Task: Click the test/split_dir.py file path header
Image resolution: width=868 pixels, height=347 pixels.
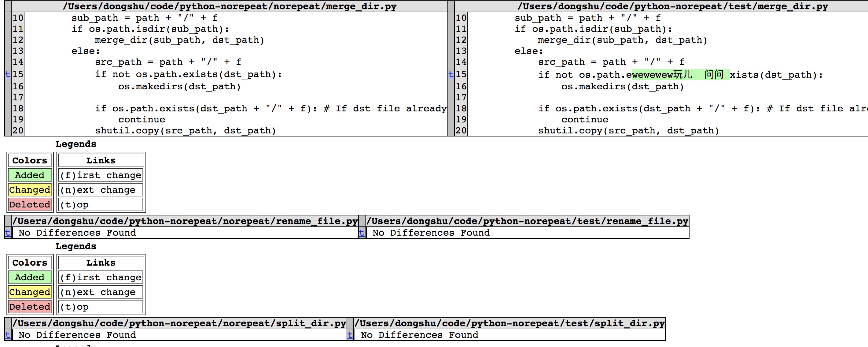Action: coord(509,323)
